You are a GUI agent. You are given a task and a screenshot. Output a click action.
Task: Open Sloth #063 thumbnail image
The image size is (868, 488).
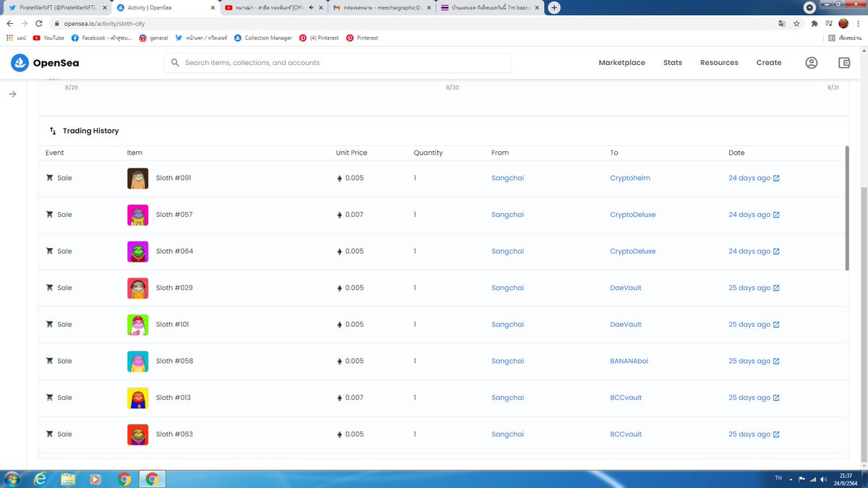pos(137,435)
